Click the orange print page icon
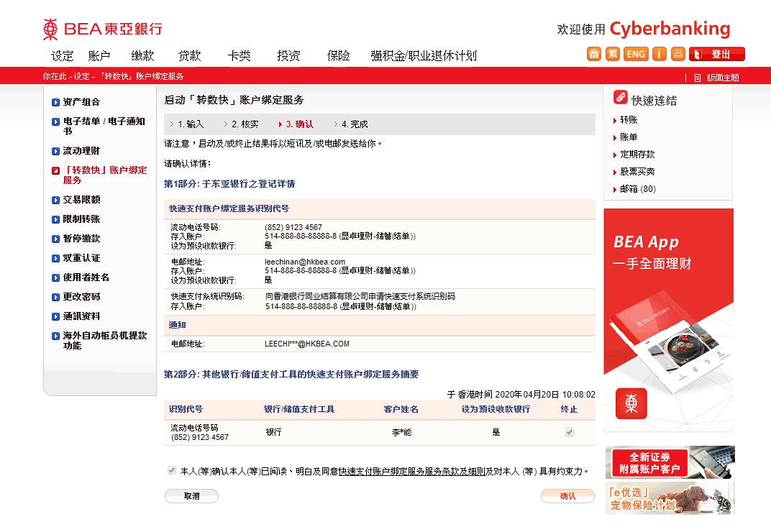Screen dimensions: 771x532 (x=678, y=54)
